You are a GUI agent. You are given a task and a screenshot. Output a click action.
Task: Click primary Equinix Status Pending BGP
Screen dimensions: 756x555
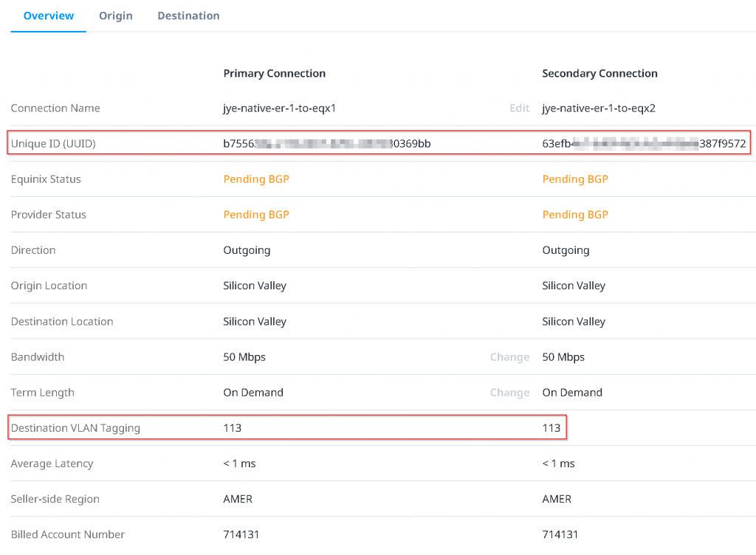coord(256,179)
